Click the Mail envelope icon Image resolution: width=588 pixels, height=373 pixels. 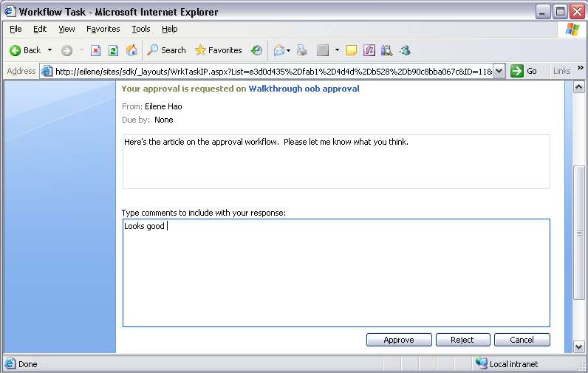(x=279, y=50)
